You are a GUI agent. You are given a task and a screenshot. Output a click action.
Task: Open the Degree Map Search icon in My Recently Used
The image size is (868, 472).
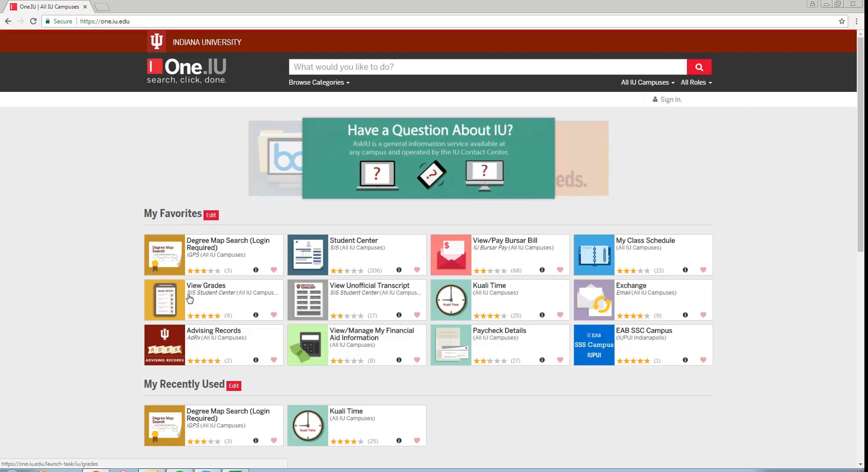[165, 425]
